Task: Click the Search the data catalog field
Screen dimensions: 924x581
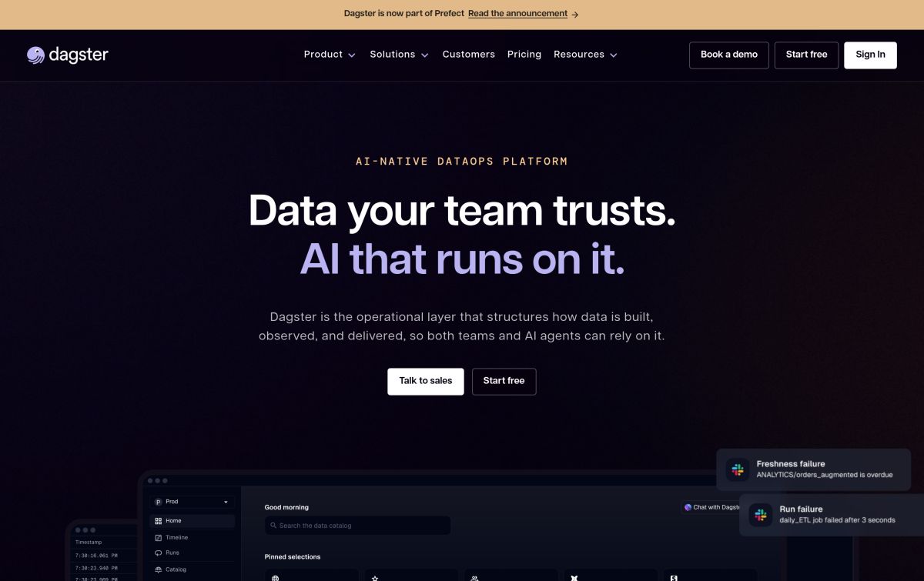Action: point(357,526)
